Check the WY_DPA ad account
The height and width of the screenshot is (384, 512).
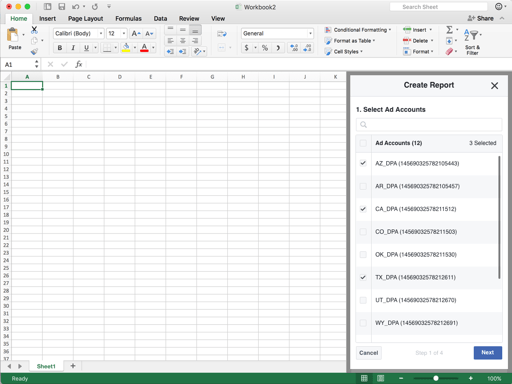(363, 323)
